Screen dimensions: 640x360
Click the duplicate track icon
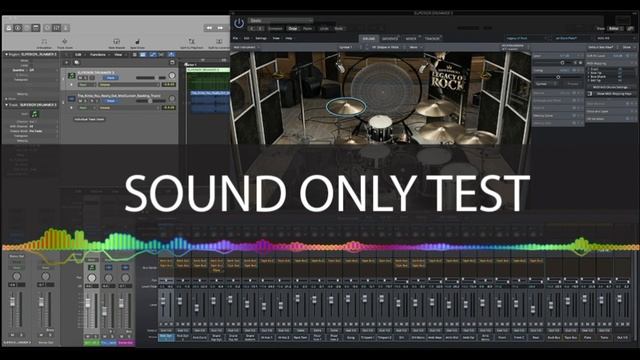click(x=77, y=62)
